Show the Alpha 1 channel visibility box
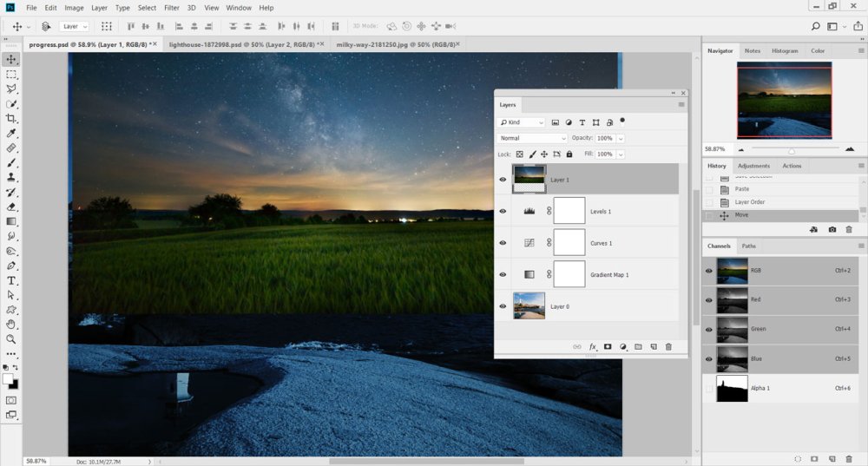This screenshot has height=466, width=868. (709, 389)
